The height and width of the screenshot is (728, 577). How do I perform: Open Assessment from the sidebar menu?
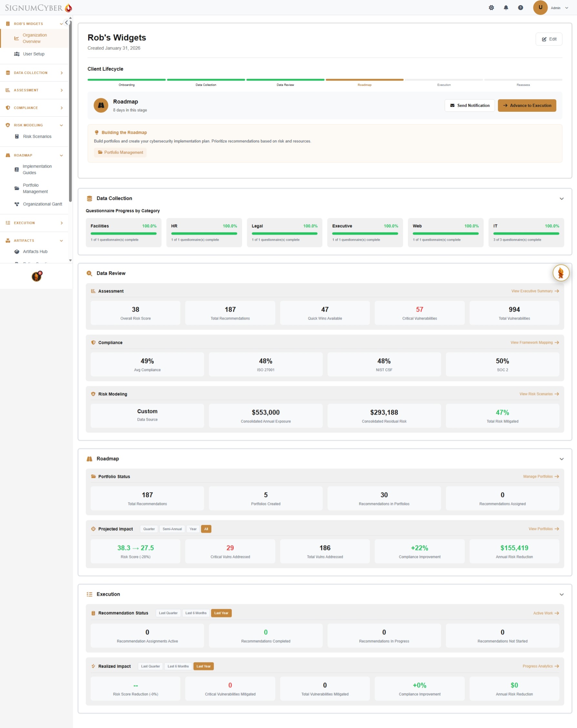(x=26, y=90)
